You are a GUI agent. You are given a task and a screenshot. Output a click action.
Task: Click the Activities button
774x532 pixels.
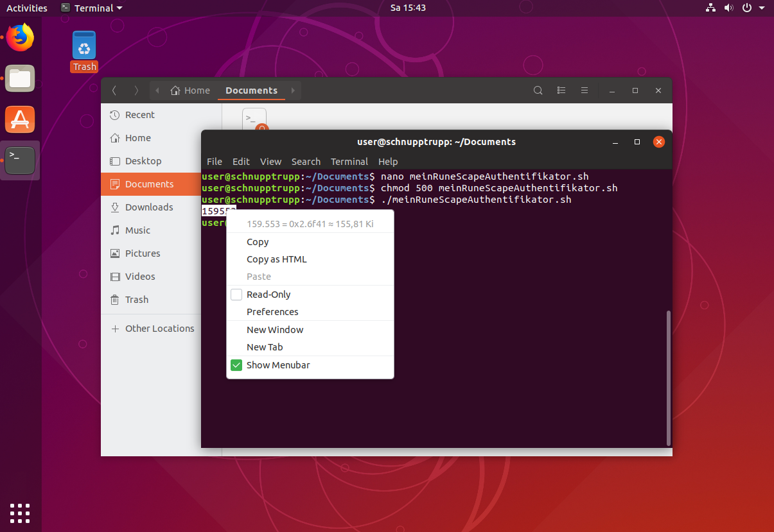(27, 8)
